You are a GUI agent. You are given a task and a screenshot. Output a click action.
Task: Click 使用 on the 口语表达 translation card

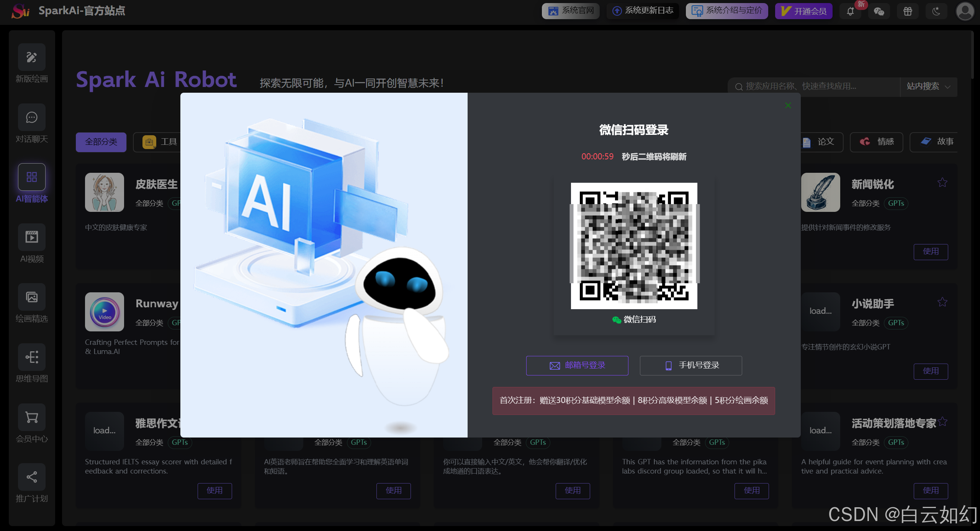573,491
